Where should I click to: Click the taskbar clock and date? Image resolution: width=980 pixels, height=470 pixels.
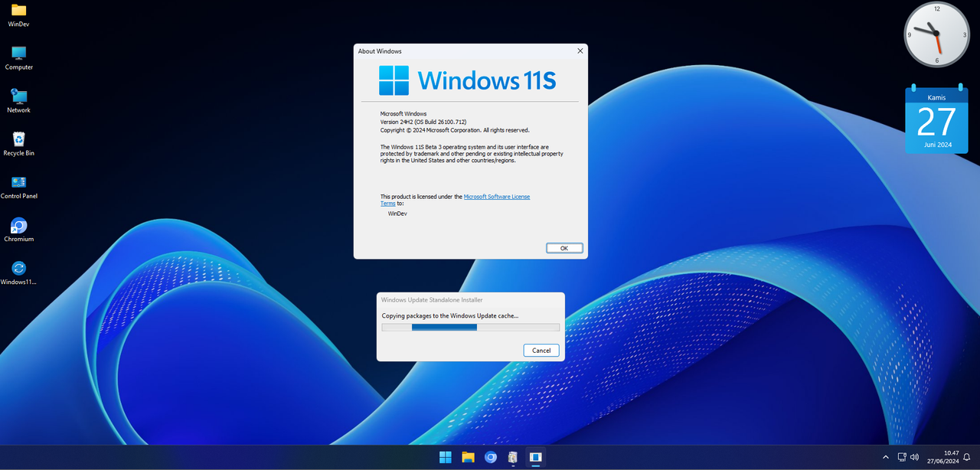942,457
